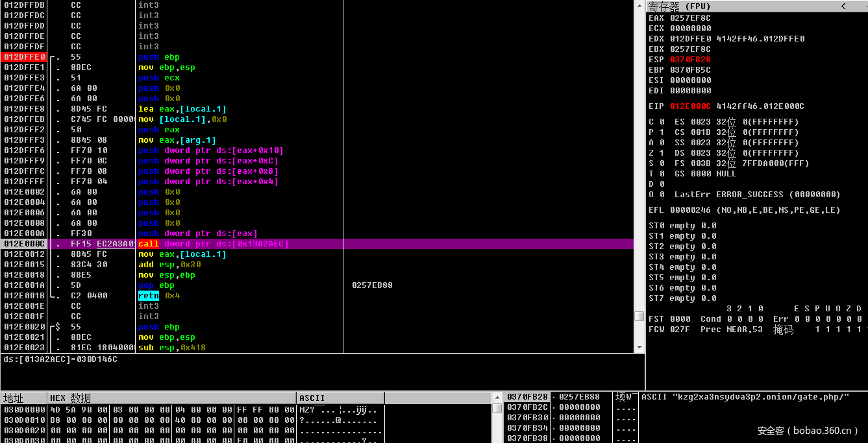Click the disassembly scrollbar down arrow
868x443 pixels.
coord(639,348)
